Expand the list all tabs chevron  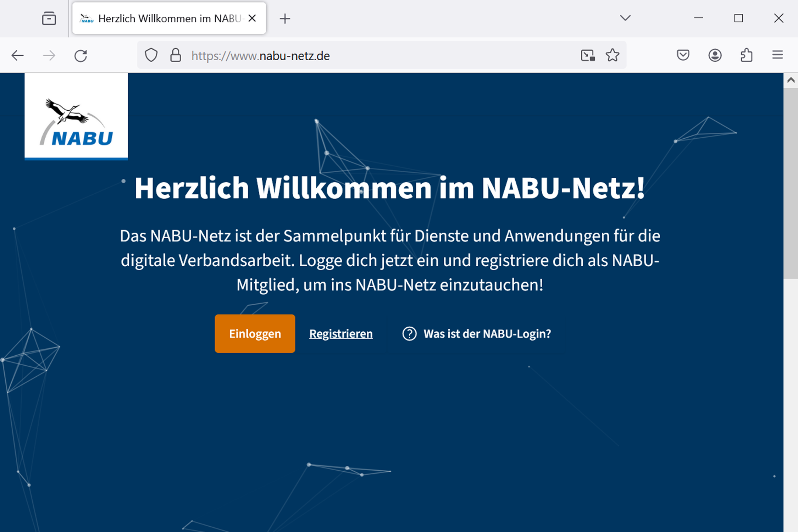point(625,18)
